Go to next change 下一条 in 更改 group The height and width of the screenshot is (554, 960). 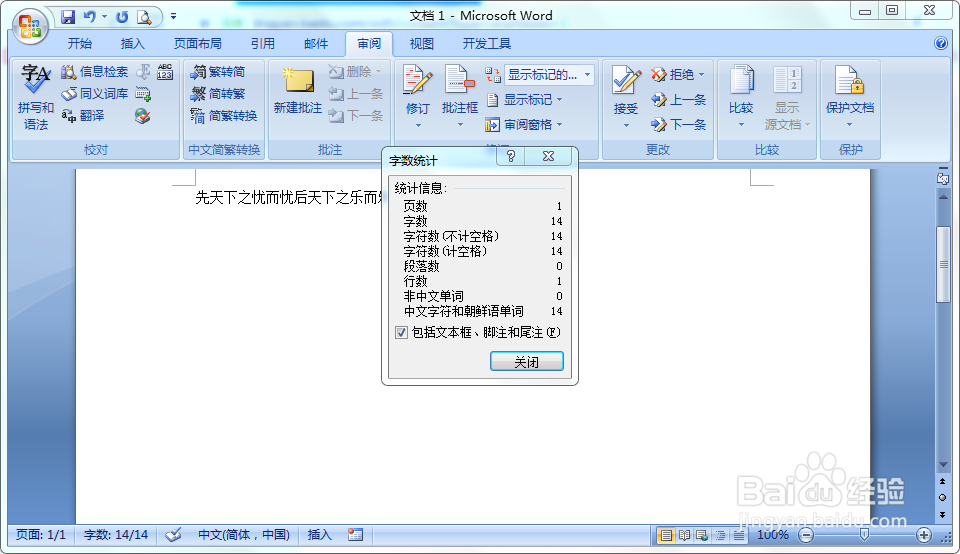pos(678,125)
